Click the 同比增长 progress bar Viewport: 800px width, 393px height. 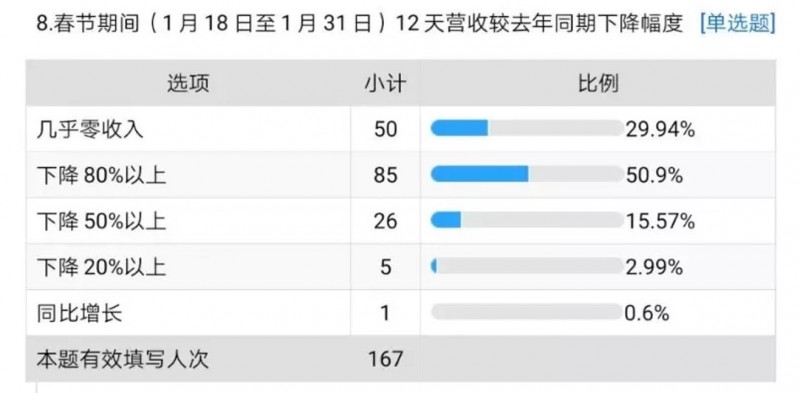[x=528, y=312]
